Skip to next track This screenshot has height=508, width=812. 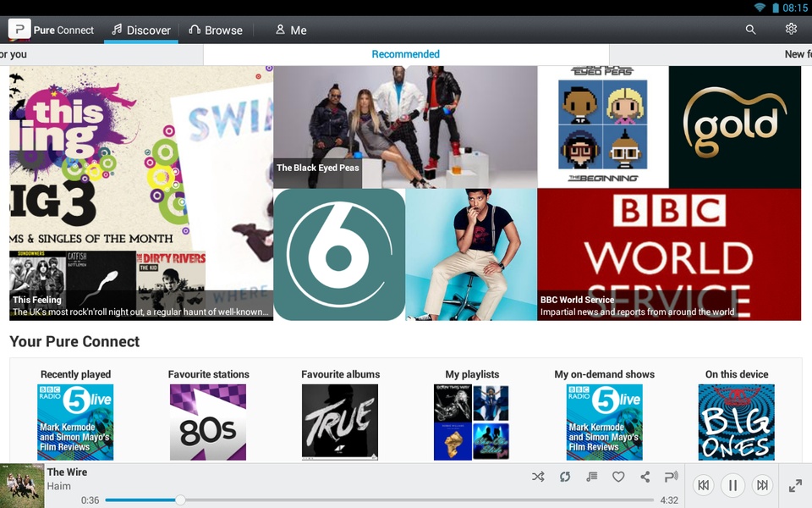[762, 485]
